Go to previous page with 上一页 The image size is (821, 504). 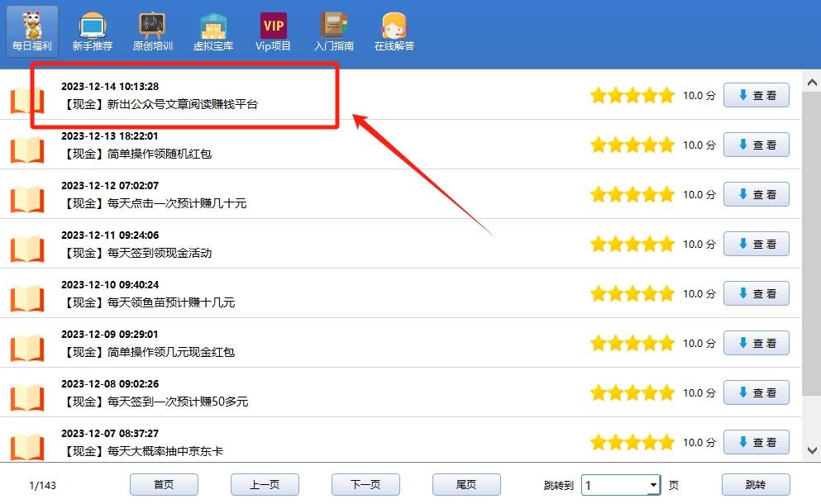(265, 485)
